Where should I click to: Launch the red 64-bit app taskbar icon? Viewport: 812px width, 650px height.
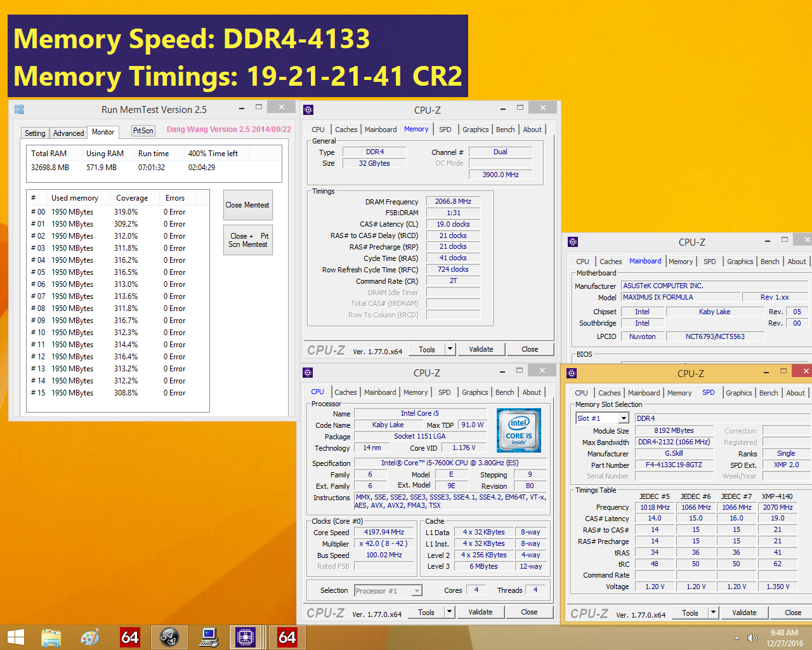coord(130,637)
